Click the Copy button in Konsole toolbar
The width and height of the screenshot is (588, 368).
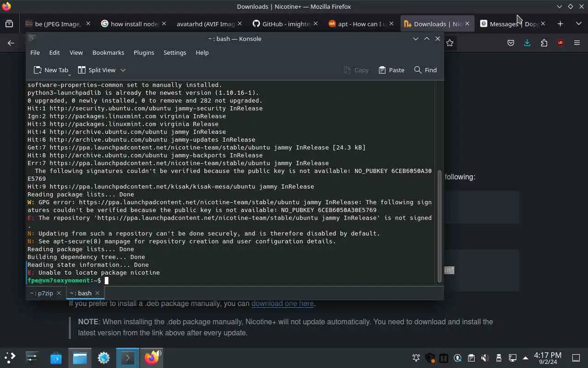pos(356,70)
